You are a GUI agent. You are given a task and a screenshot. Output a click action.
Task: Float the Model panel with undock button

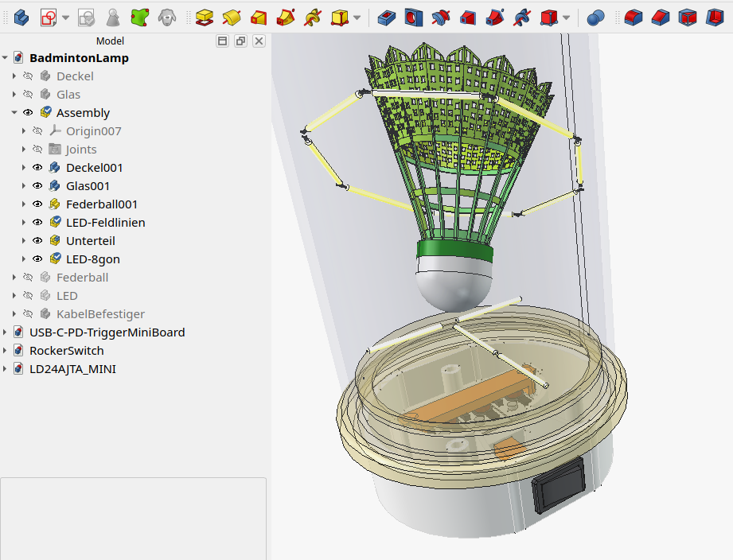click(240, 41)
